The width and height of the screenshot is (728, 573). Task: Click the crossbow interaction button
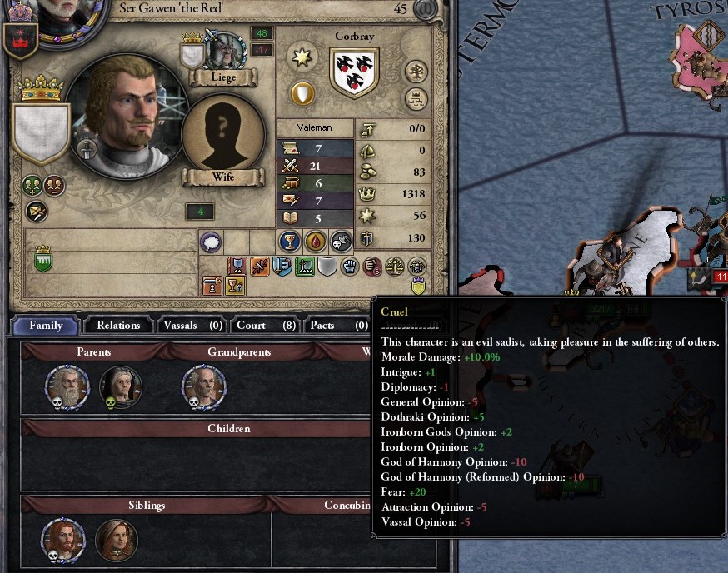36,212
